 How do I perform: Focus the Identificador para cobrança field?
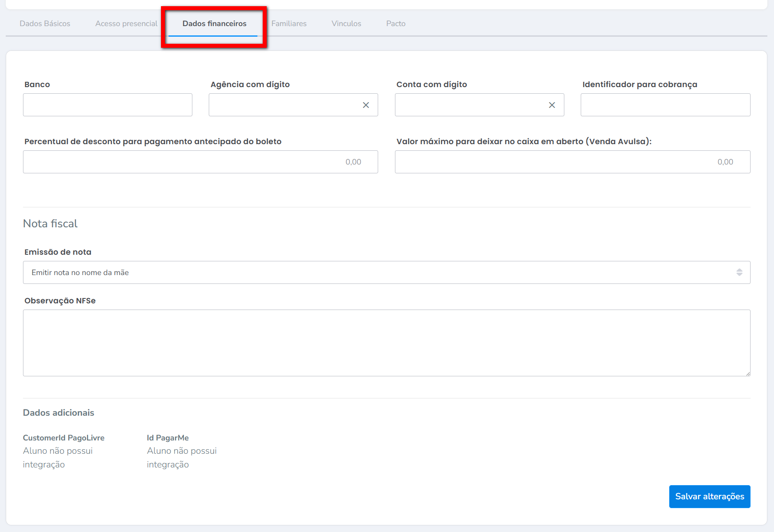[x=665, y=105]
